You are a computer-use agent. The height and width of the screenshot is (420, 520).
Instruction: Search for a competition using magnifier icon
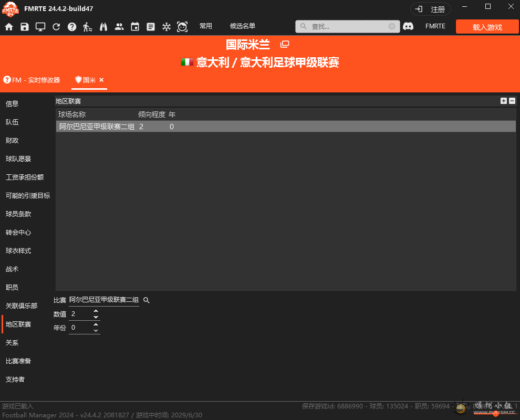[x=146, y=300]
